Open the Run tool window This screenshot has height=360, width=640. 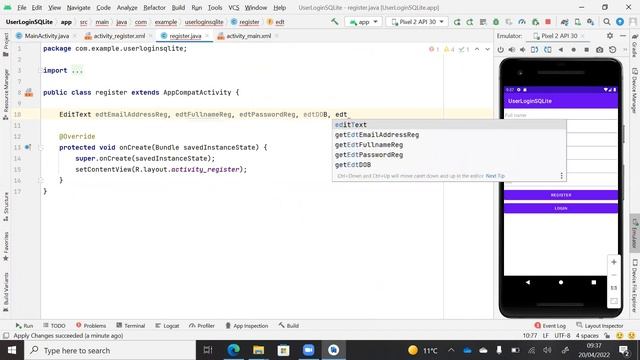pos(24,326)
